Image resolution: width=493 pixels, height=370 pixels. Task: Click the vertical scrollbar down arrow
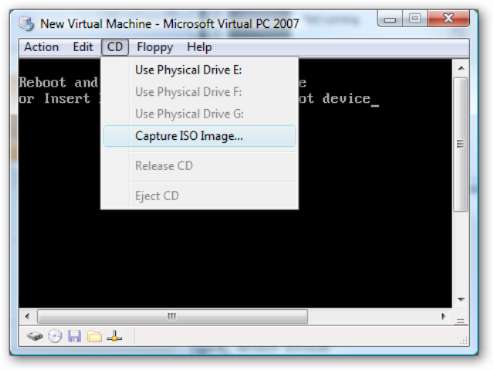coord(461,299)
